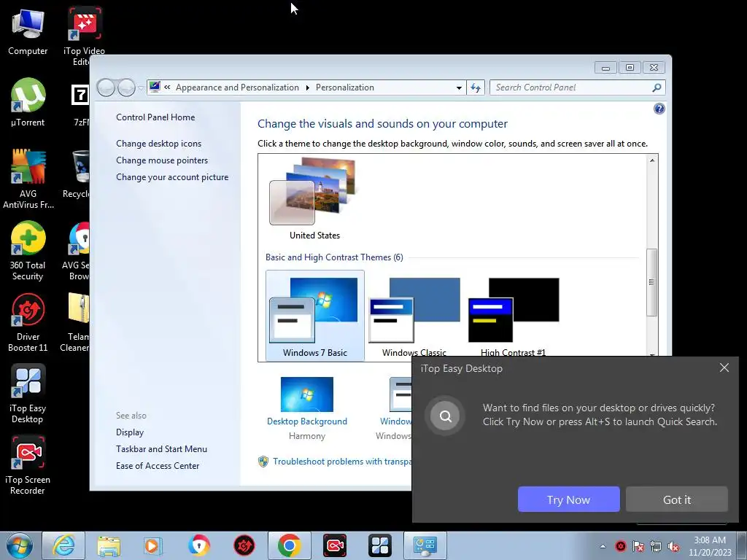Open the Display link
Viewport: 747px width, 560px height.
point(130,432)
